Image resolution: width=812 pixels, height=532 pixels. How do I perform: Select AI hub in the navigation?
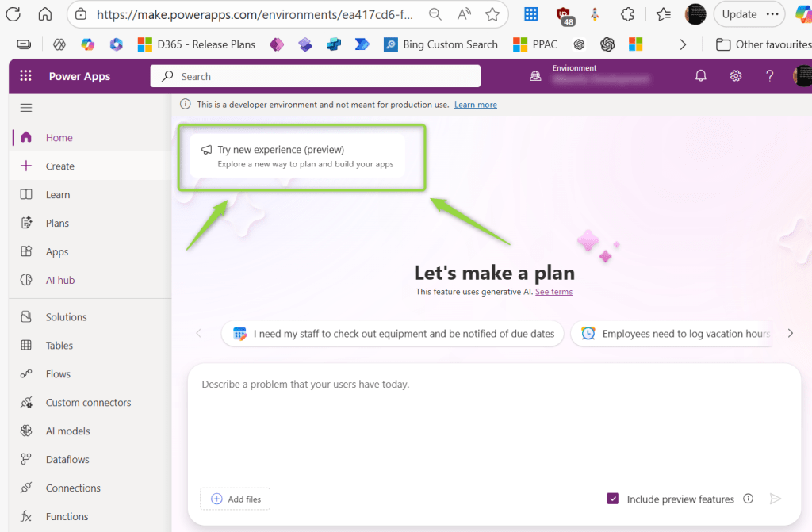pyautogui.click(x=59, y=281)
